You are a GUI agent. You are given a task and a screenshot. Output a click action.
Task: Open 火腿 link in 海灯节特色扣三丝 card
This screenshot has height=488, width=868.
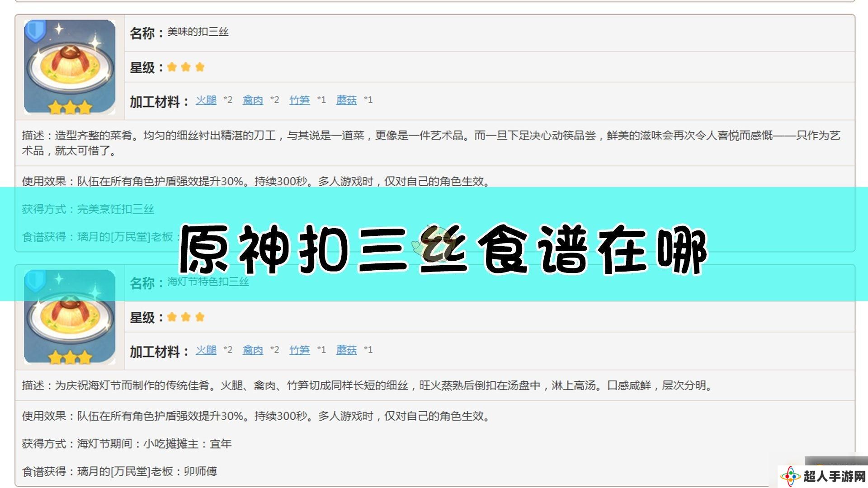click(x=206, y=350)
